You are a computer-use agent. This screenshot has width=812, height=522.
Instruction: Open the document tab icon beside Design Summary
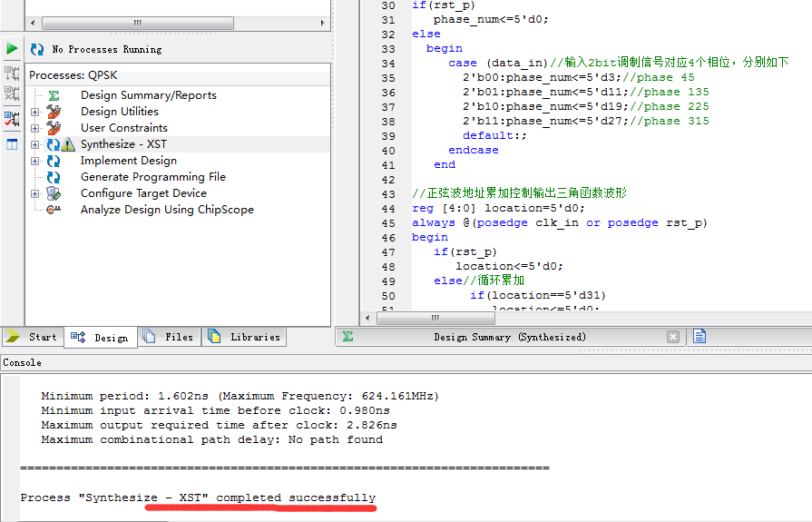pyautogui.click(x=699, y=337)
